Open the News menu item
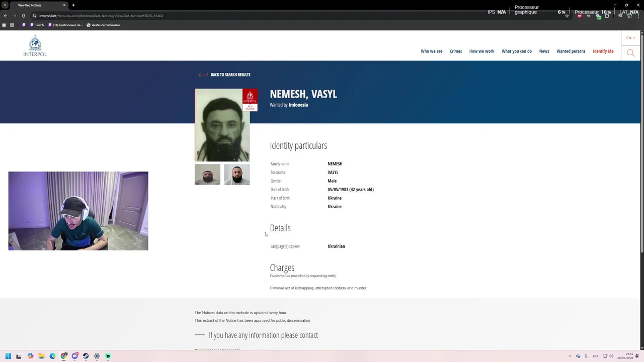The height and width of the screenshot is (362, 644). [544, 51]
